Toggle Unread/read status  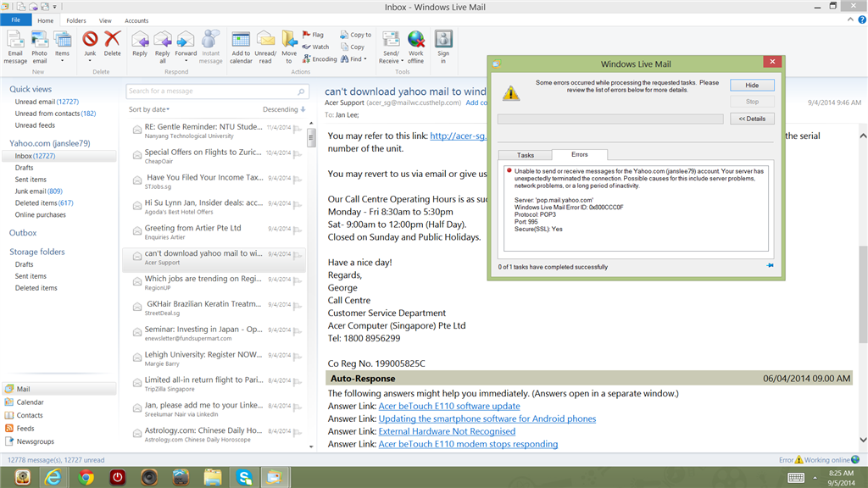click(x=265, y=47)
